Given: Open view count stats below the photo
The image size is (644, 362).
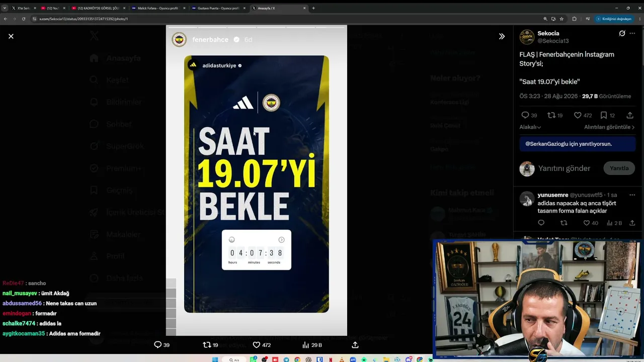Looking at the screenshot, I should coord(312,345).
